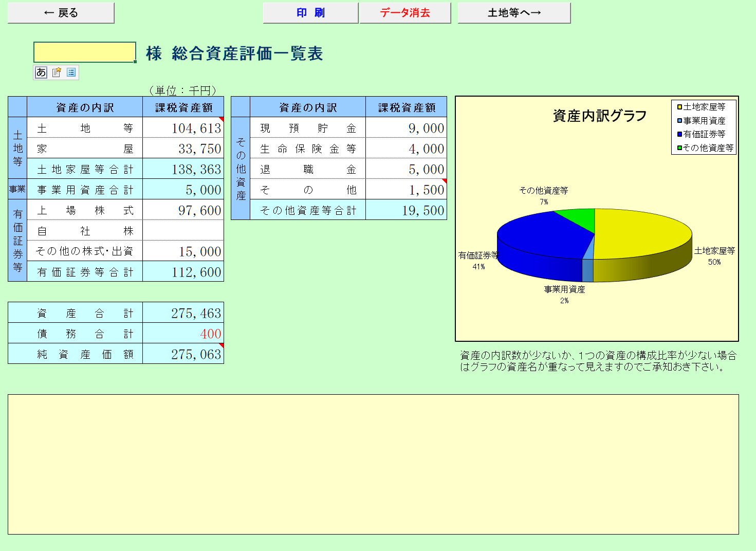Click the 土地家屋等 yellow legend swatch

click(x=679, y=107)
